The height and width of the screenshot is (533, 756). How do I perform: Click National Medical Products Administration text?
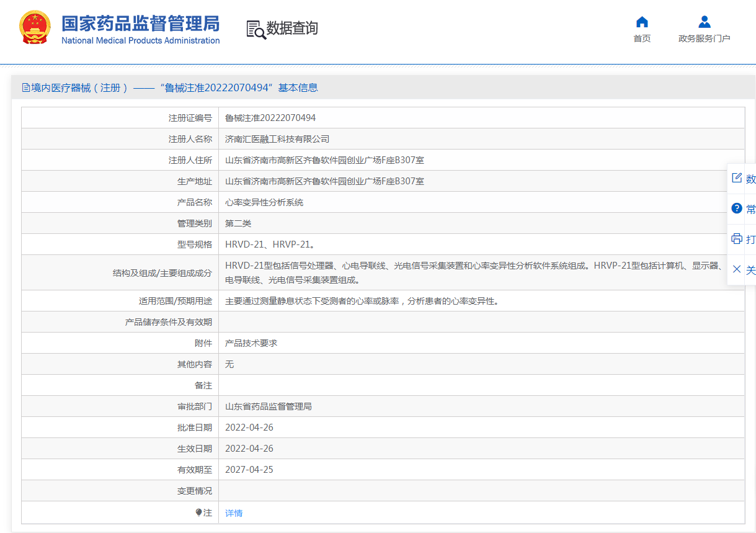tap(141, 41)
